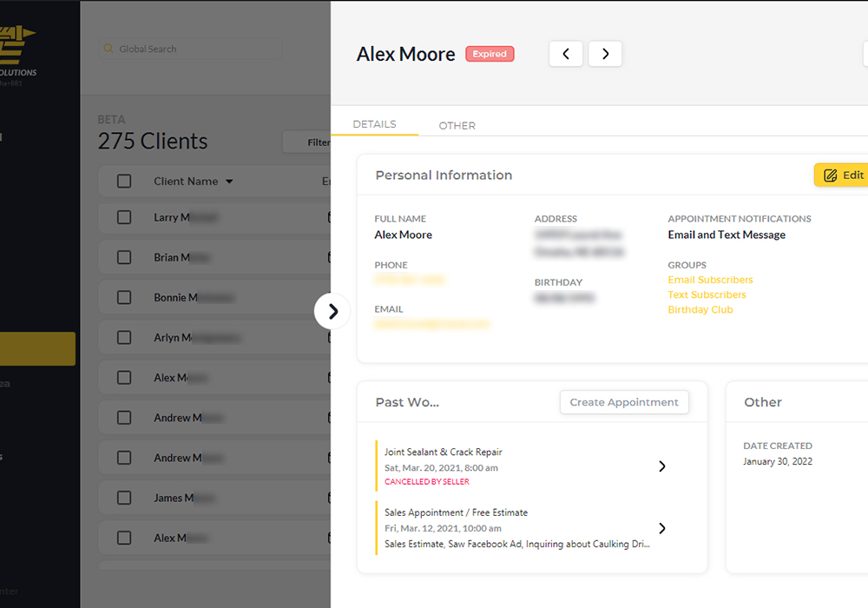Open Joint Sealant & Crack Repair appointment arrow
The width and height of the screenshot is (868, 608).
tap(661, 466)
